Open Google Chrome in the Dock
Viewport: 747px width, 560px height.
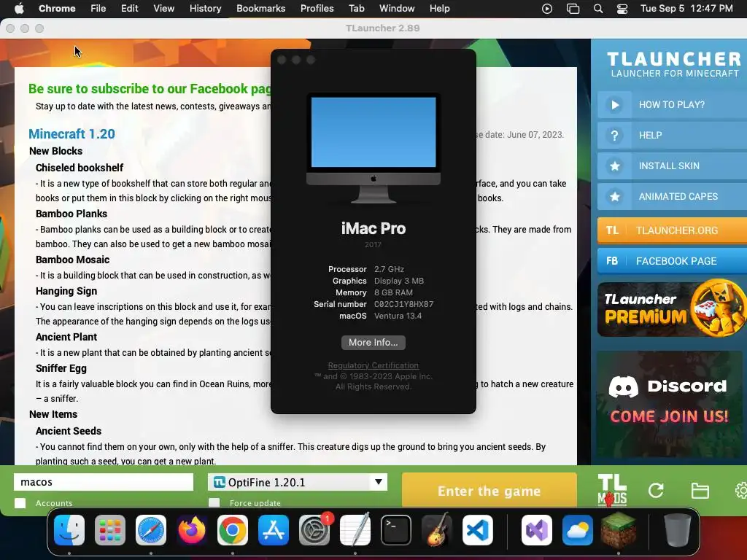(233, 530)
